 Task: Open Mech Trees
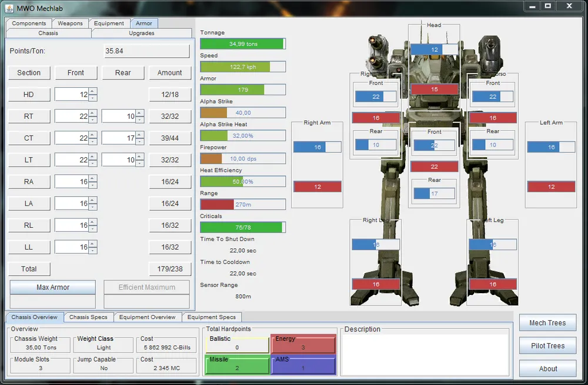click(547, 323)
